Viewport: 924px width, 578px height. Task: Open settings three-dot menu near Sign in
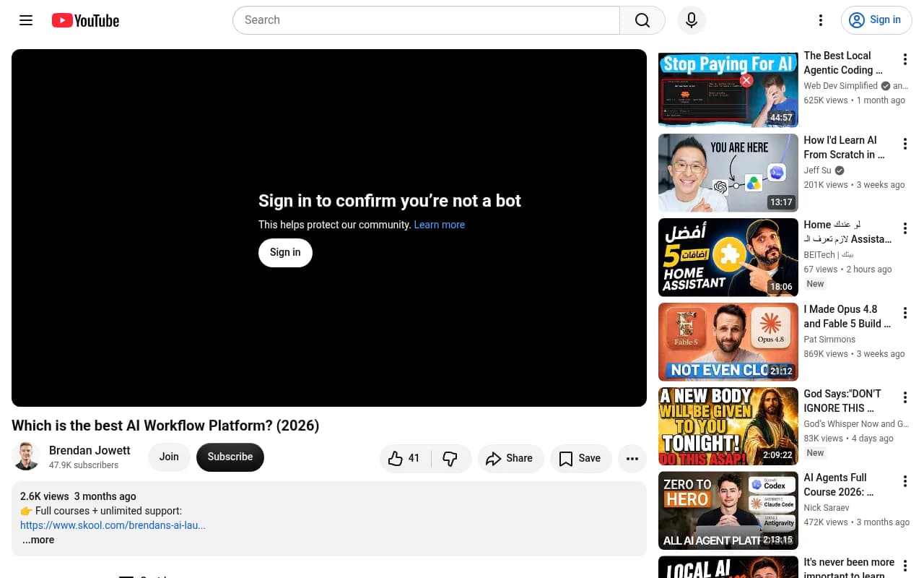click(821, 20)
